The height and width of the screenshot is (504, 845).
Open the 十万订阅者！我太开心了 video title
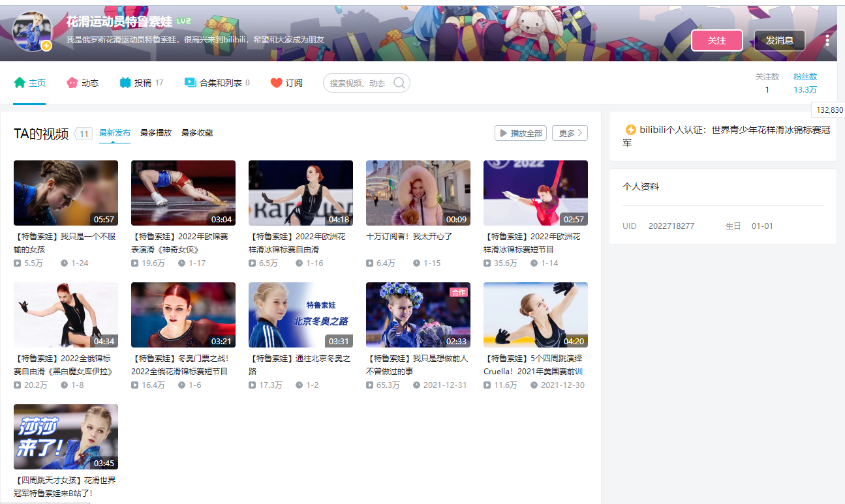pos(409,237)
